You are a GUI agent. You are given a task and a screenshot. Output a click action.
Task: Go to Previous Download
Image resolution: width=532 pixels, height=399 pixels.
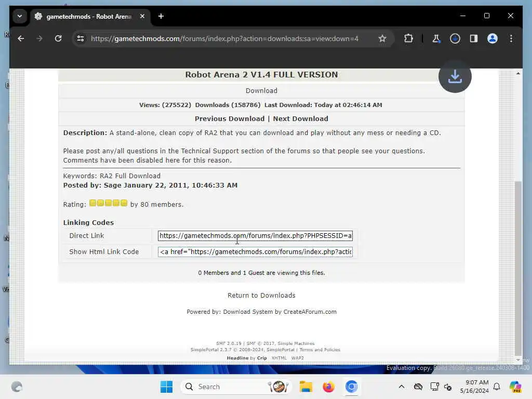(x=229, y=119)
